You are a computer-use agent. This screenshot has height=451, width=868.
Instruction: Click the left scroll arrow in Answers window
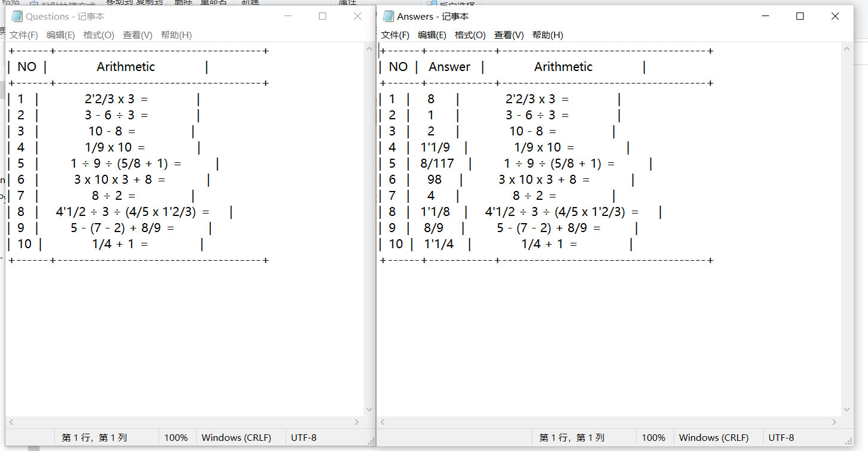click(382, 422)
